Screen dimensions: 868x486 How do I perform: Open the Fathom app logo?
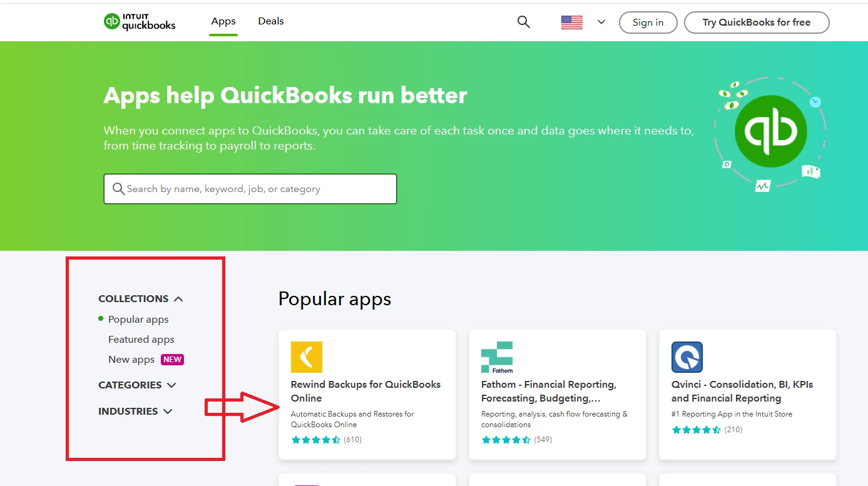pos(497,357)
